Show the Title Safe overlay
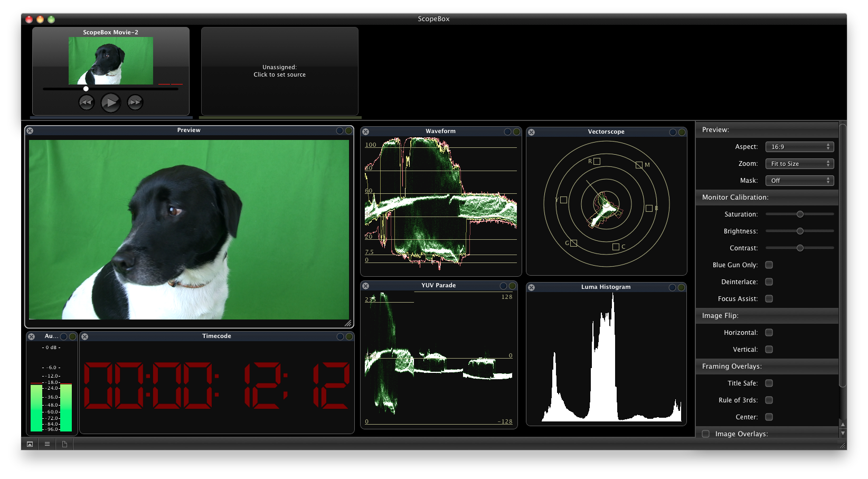The width and height of the screenshot is (868, 479). coord(769,383)
